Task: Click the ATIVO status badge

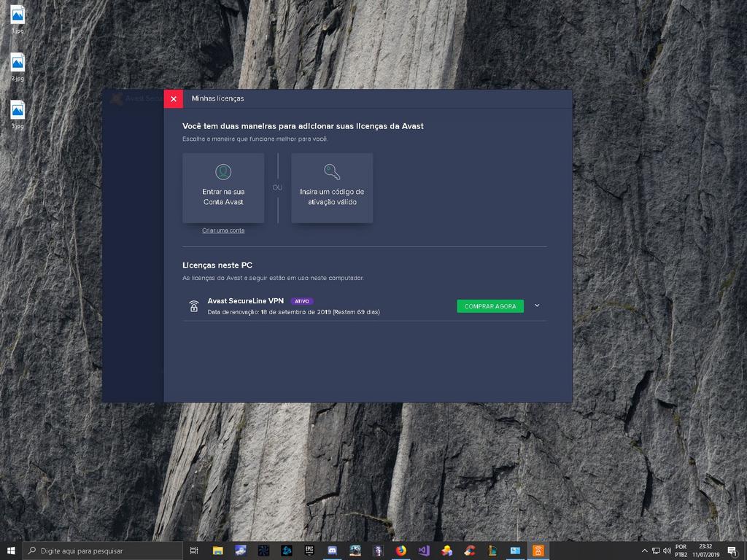Action: [302, 301]
